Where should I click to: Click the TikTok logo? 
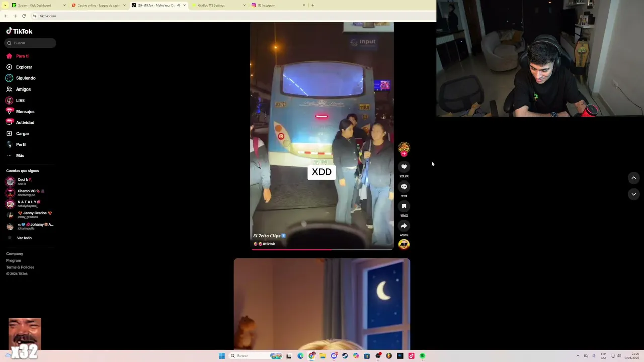click(x=19, y=31)
